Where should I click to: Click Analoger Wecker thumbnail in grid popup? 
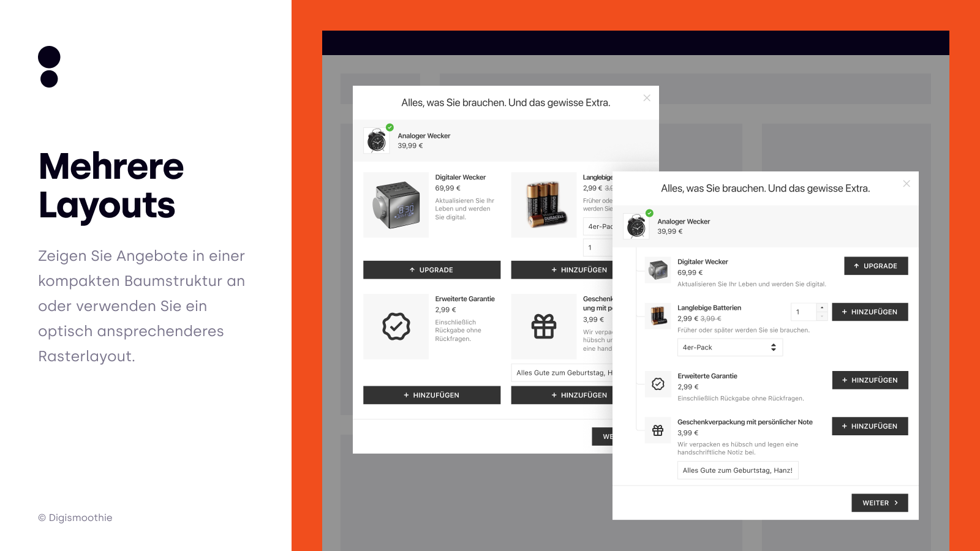click(377, 141)
